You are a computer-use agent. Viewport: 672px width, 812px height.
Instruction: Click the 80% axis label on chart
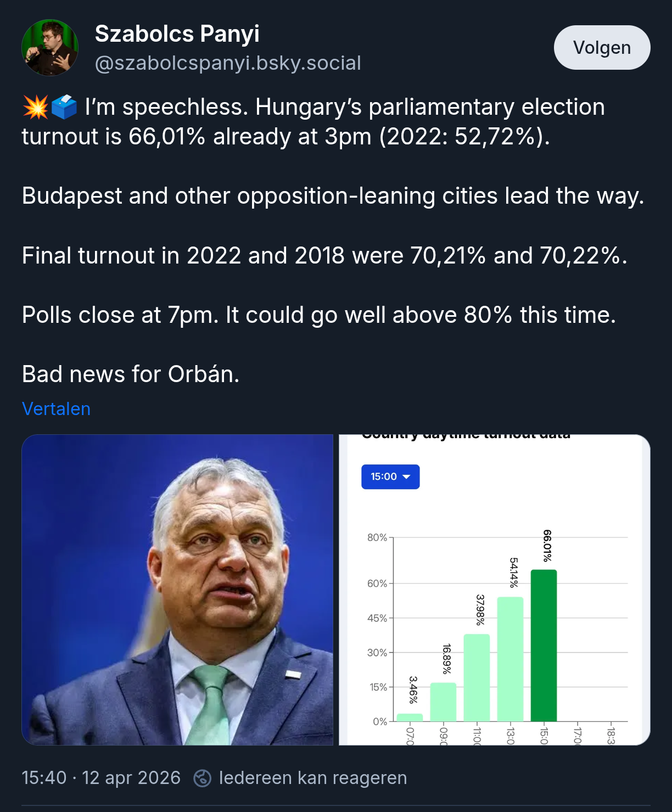(377, 537)
